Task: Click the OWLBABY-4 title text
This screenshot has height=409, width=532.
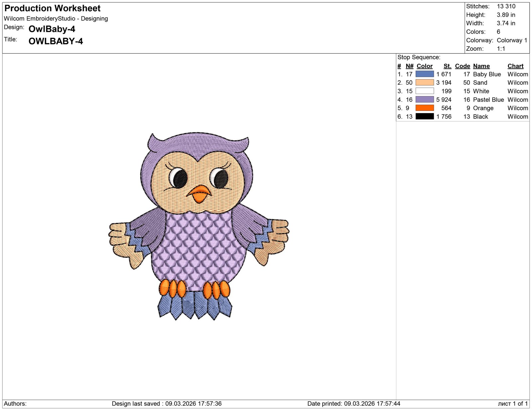Action: [x=56, y=41]
